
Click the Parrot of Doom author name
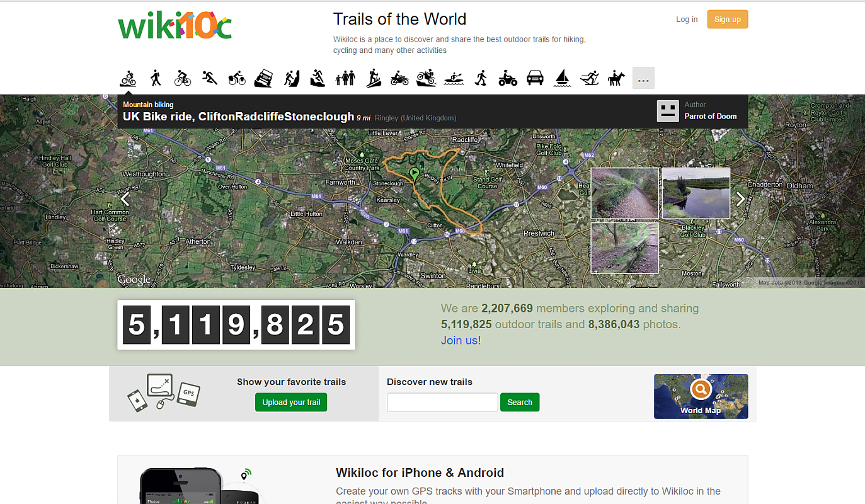pyautogui.click(x=711, y=116)
